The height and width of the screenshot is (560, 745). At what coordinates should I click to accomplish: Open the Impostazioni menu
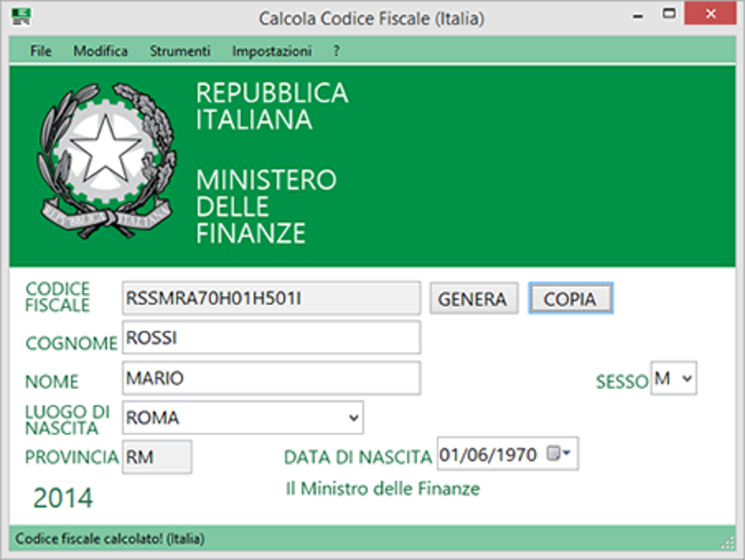tap(272, 51)
